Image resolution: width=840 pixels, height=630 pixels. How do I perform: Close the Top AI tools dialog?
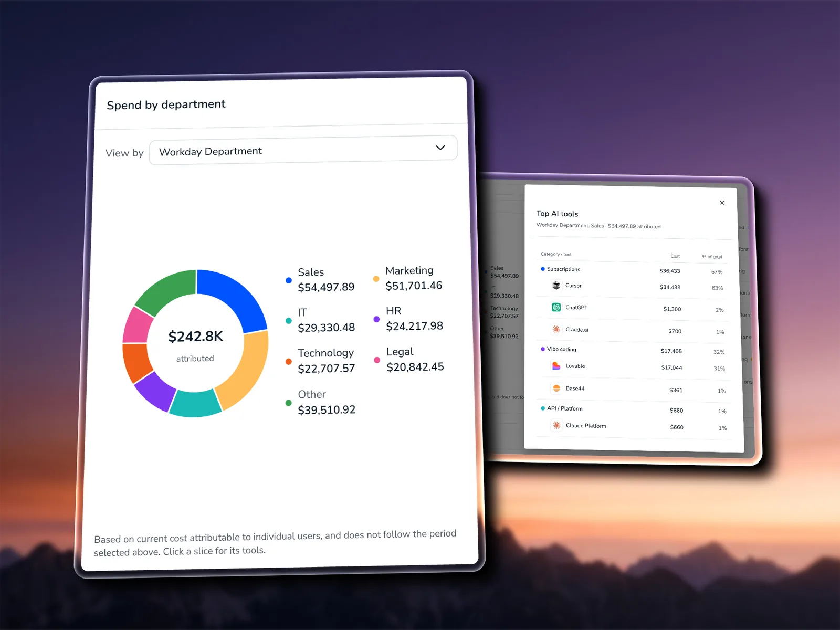tap(722, 203)
